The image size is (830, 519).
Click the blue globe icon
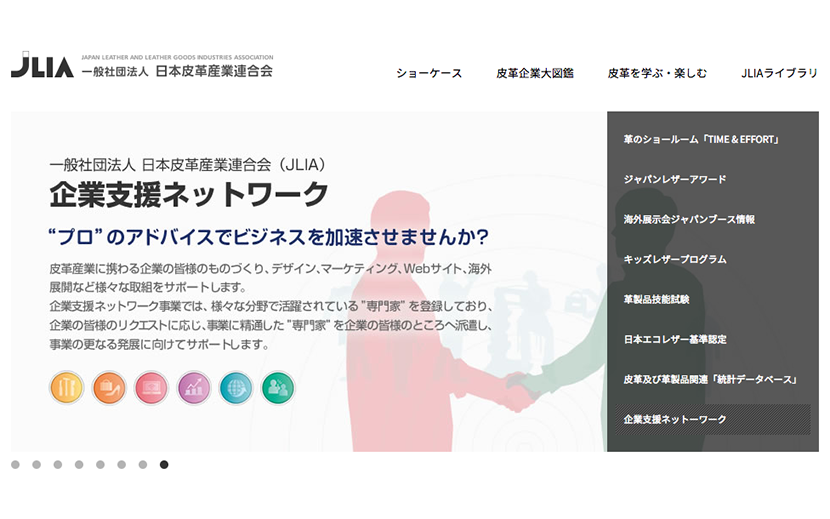pos(236,388)
